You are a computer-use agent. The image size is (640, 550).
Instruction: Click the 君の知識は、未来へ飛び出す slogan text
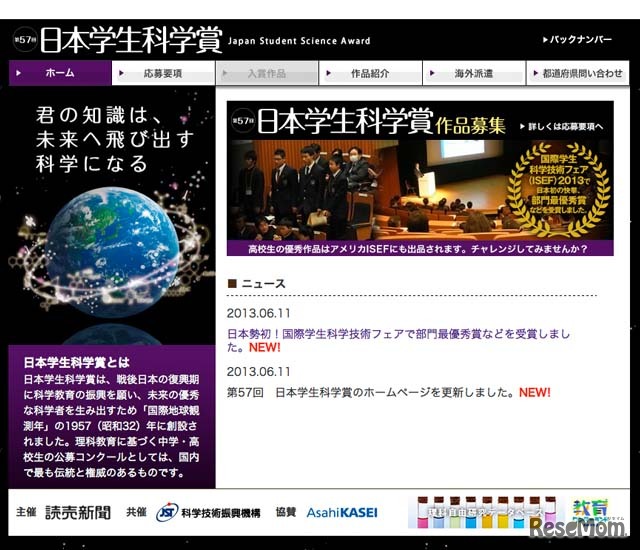pyautogui.click(x=114, y=139)
